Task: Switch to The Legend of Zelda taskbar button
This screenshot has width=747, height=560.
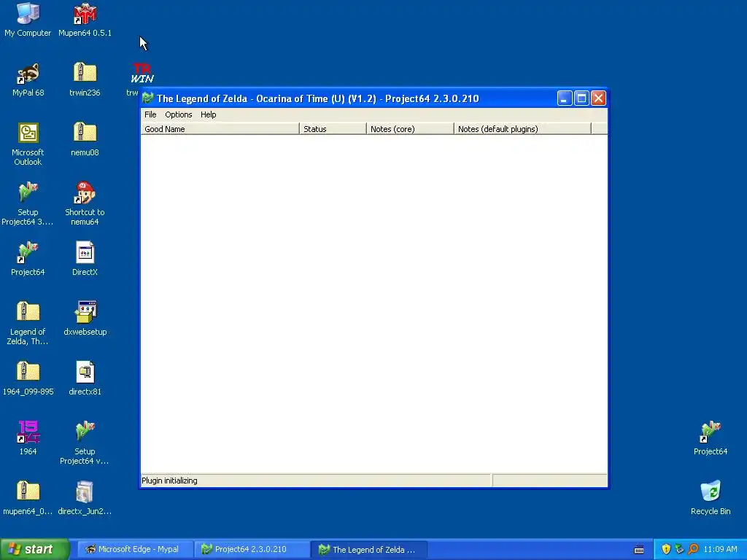Action: [368, 549]
